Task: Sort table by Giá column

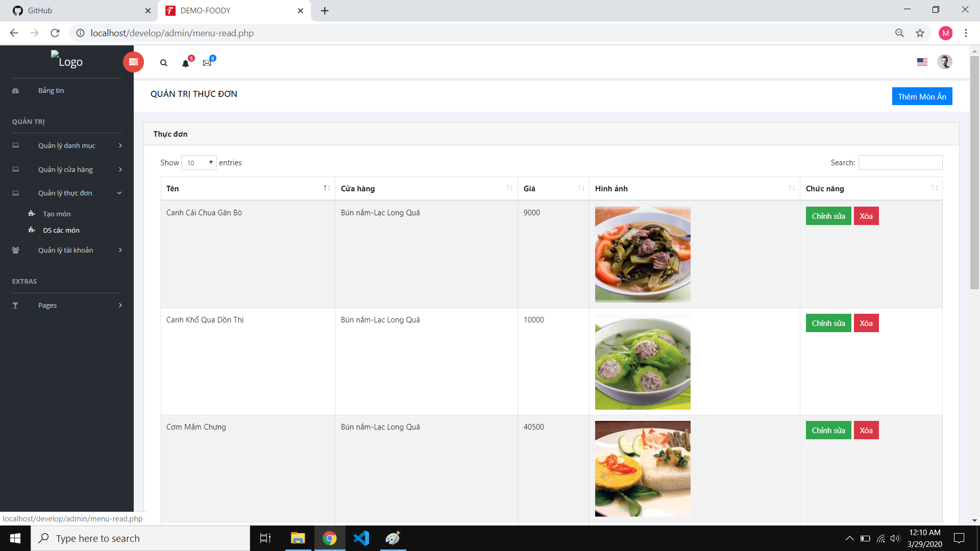Action: pos(554,189)
